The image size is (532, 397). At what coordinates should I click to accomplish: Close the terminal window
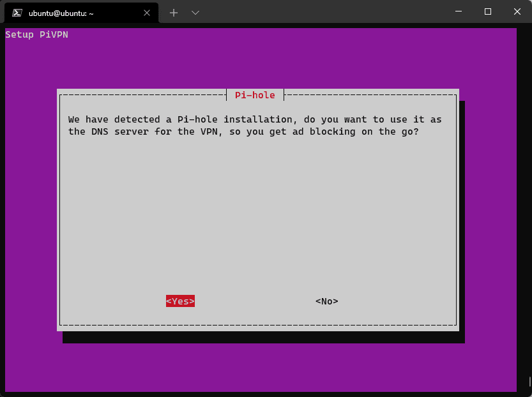(x=517, y=11)
